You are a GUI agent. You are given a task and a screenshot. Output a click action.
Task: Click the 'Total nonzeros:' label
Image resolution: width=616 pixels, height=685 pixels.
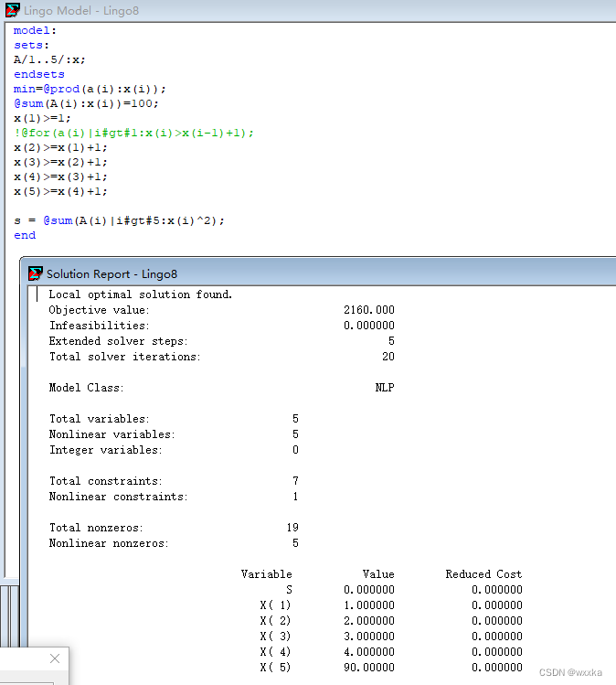[x=96, y=528]
